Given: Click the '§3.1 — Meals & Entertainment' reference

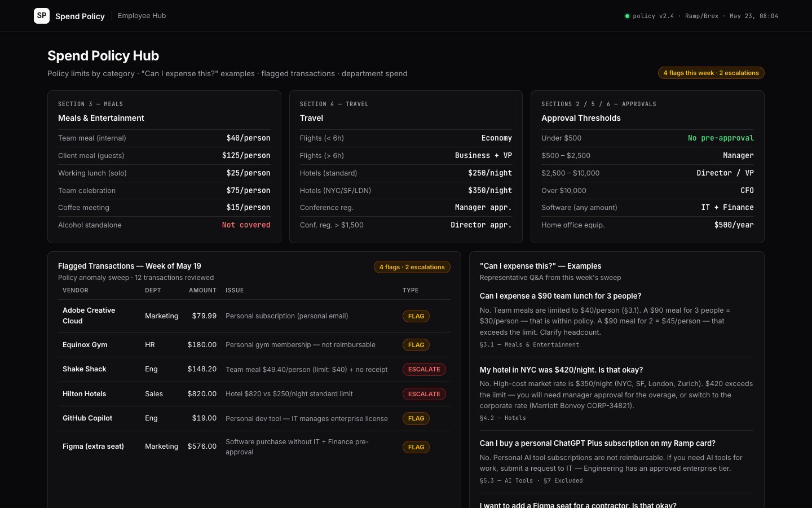Looking at the screenshot, I should (x=529, y=344).
